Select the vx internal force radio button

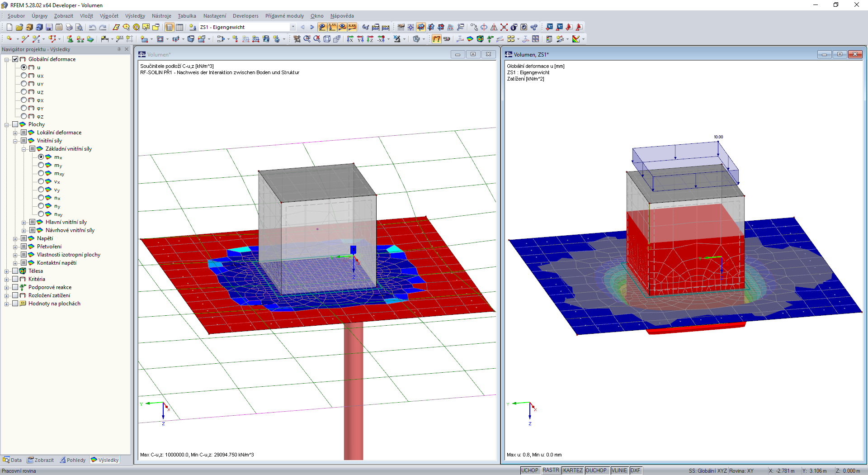tap(41, 181)
